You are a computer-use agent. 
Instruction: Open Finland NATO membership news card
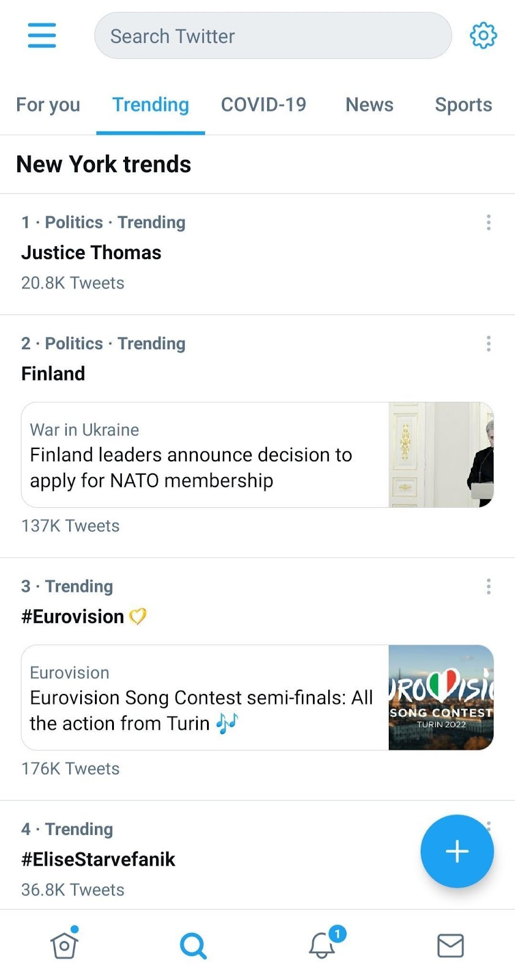pos(202,455)
